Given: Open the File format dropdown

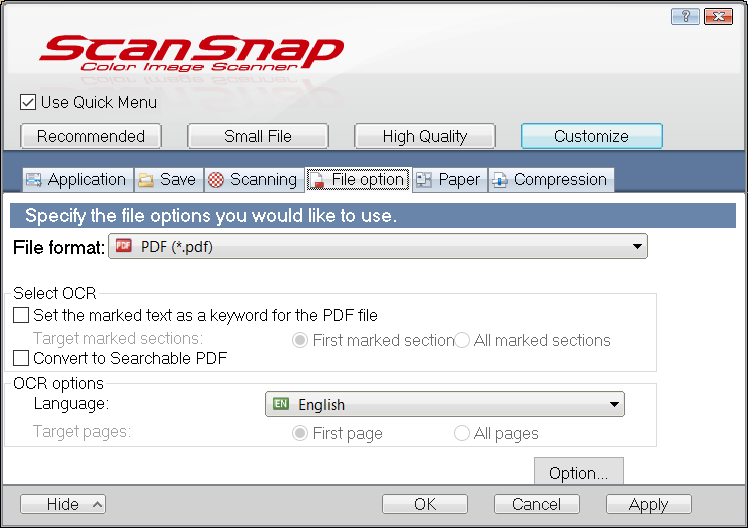Looking at the screenshot, I should [378, 246].
